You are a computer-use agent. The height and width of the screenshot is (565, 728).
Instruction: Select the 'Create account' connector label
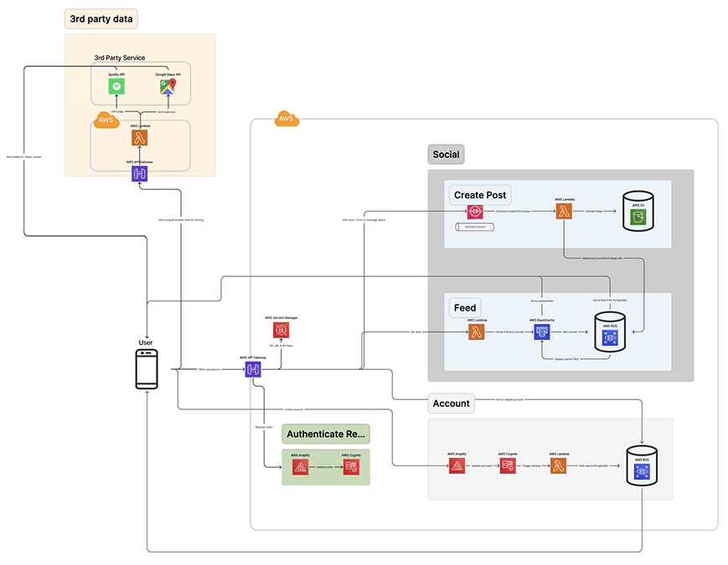tap(293, 409)
